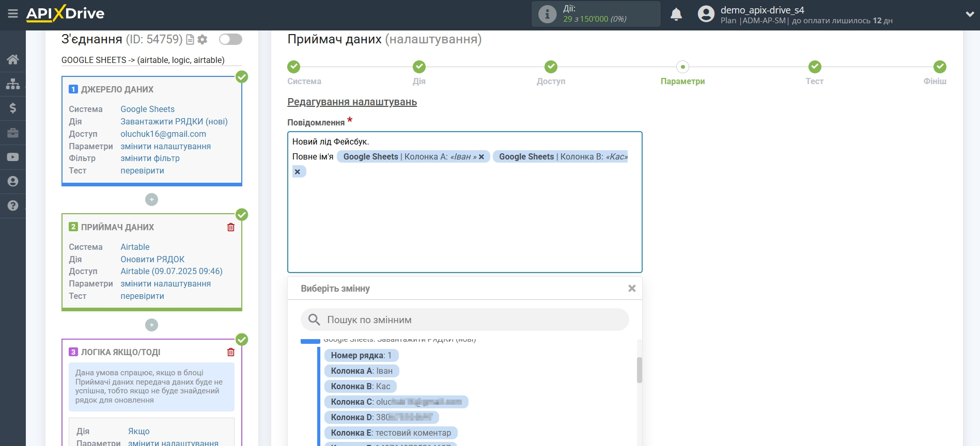Add block after Data Source
Image resolution: width=980 pixels, height=446 pixels.
pos(151,199)
